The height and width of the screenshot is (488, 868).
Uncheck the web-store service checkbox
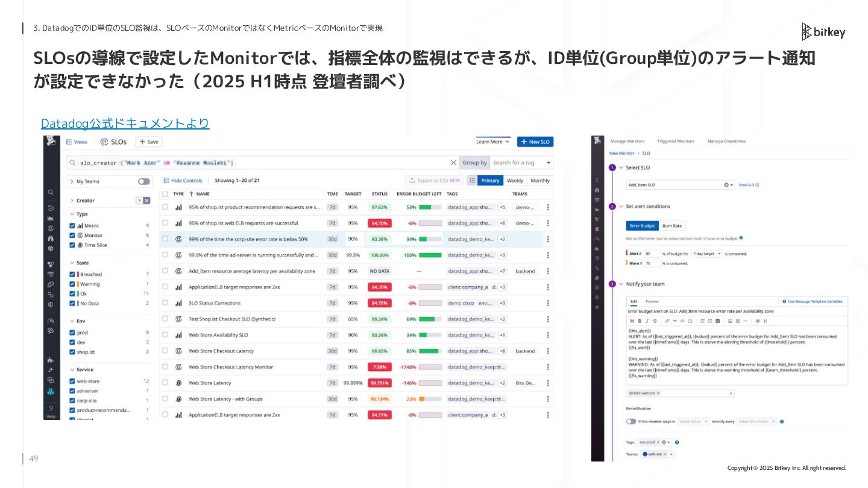tap(72, 381)
